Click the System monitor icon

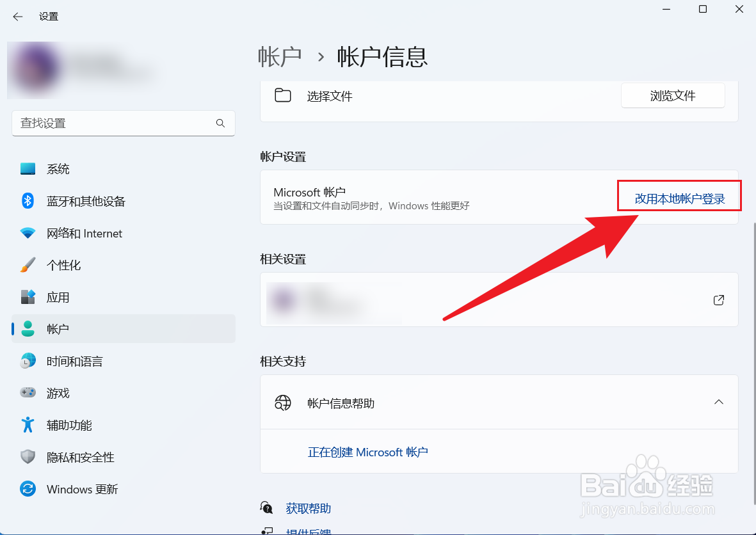click(28, 169)
